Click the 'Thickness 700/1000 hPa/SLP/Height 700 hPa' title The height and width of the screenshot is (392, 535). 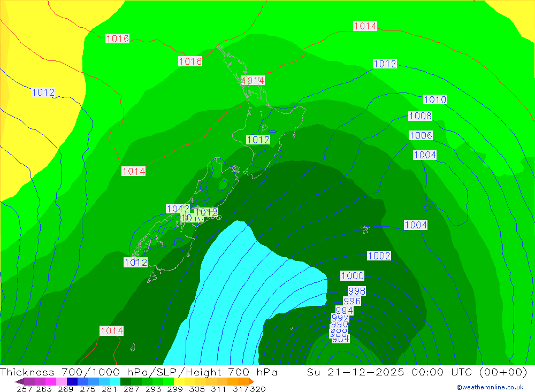coord(139,372)
